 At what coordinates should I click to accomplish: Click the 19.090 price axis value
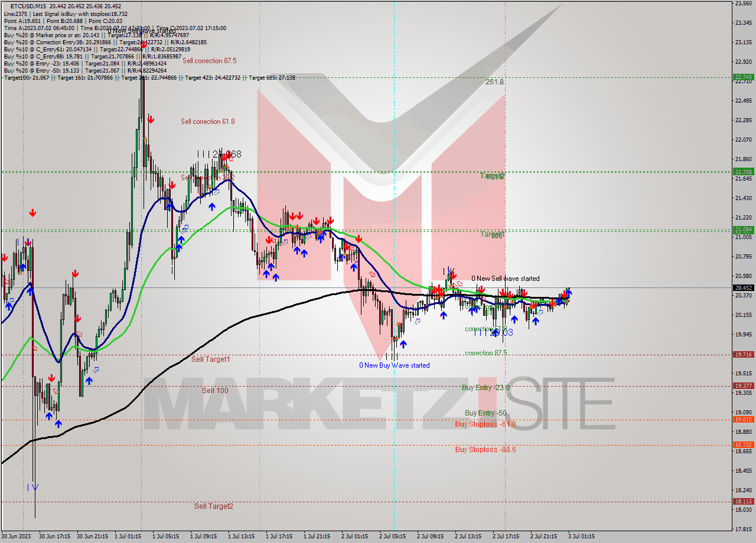click(743, 412)
